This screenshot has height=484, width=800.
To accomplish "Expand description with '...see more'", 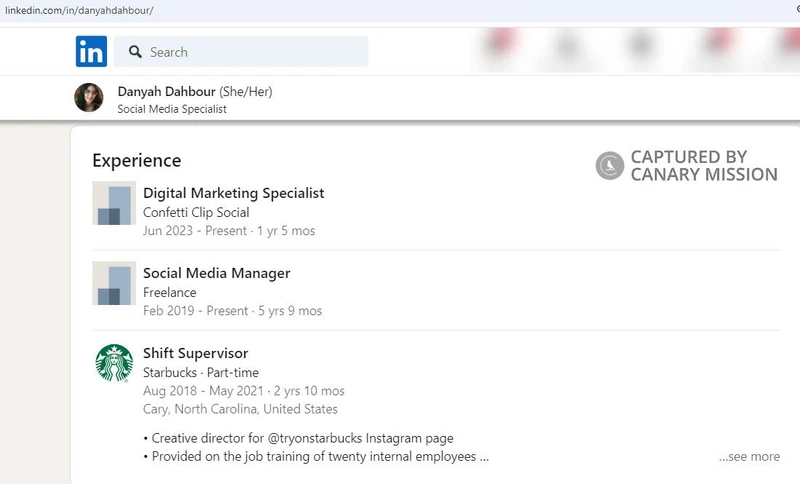I will [x=749, y=457].
